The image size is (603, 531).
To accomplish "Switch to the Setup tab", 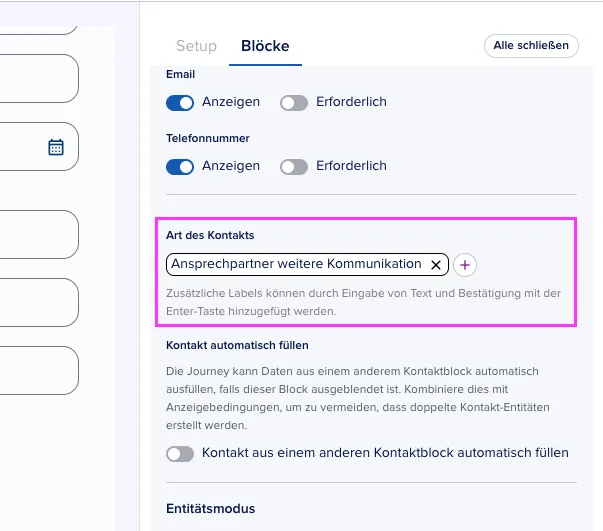I will coord(196,46).
